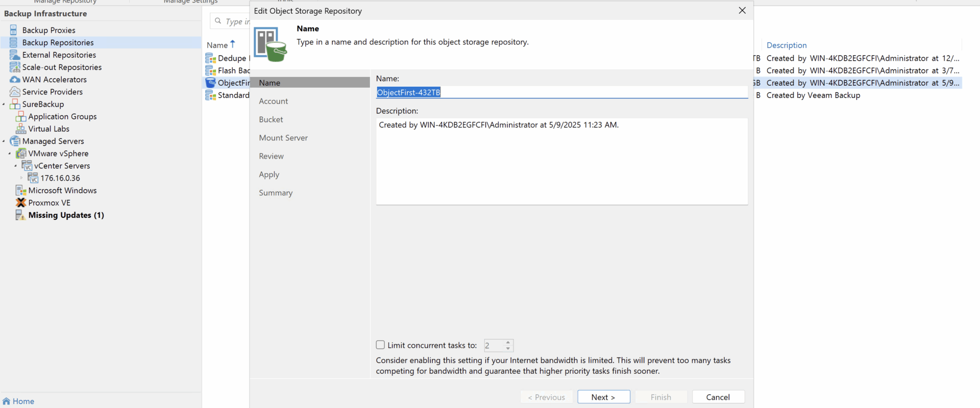
Task: Collapse the Managed Servers tree node
Action: [x=4, y=141]
